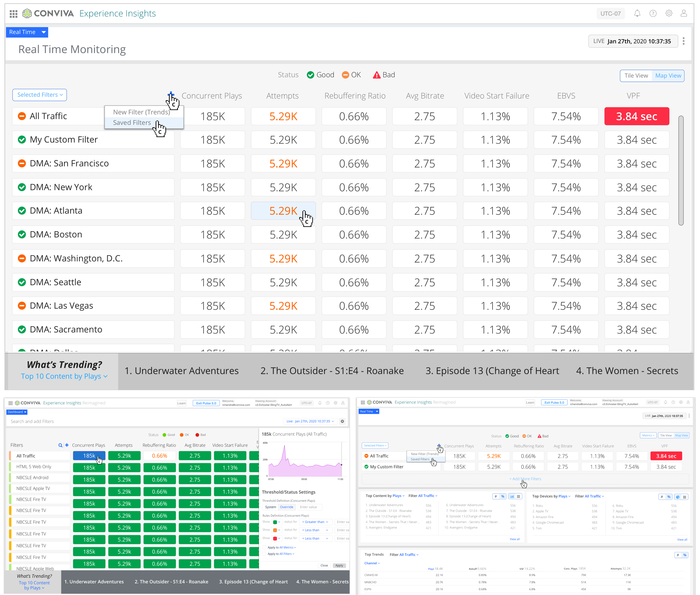Click the user icon in the Dashboard panel header
This screenshot has width=700, height=595.
(x=343, y=403)
